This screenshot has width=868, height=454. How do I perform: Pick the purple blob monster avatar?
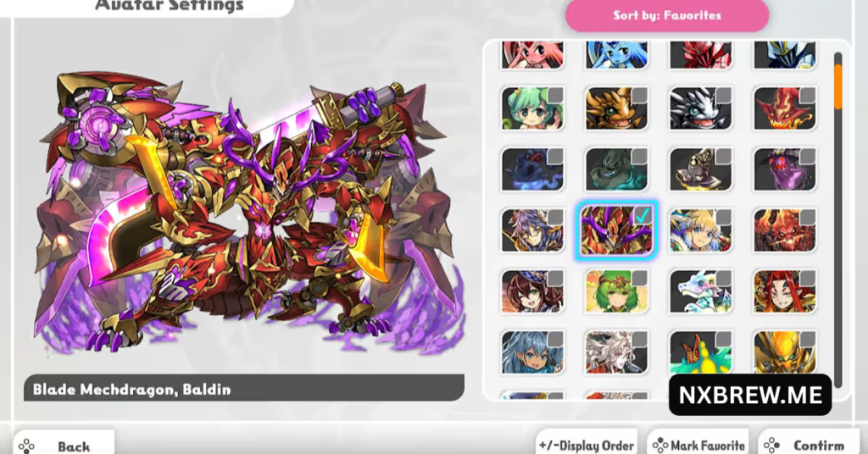tap(785, 169)
